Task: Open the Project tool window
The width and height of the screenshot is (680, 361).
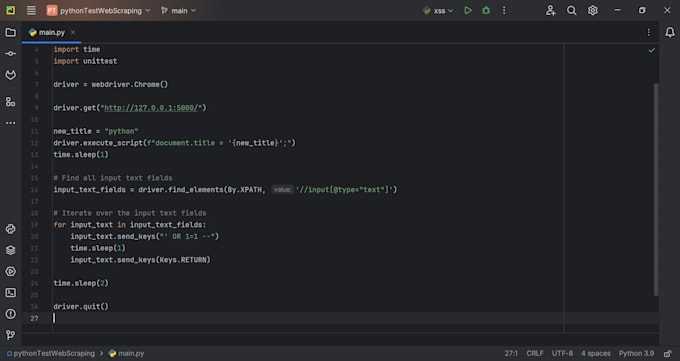Action: click(10, 33)
